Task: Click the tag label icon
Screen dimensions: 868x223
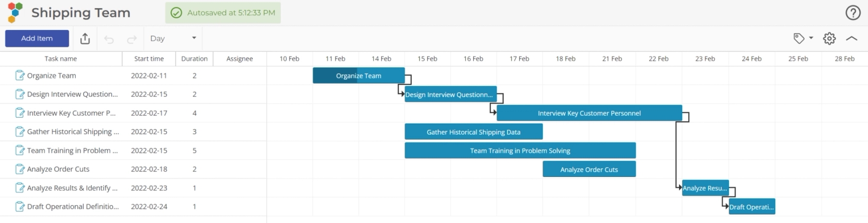Action: [799, 38]
